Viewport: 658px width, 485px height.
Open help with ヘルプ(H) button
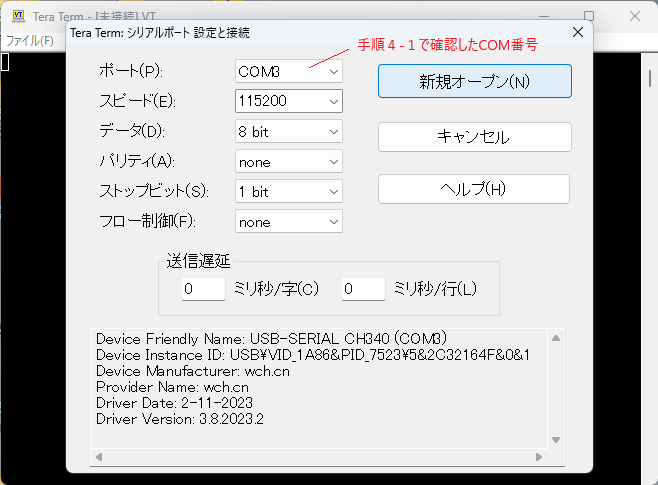click(x=474, y=189)
